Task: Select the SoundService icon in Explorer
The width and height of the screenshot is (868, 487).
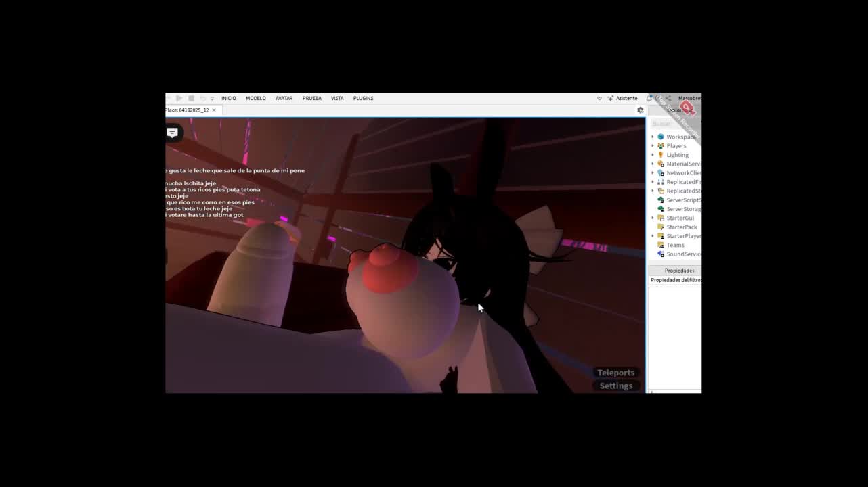Action: pos(661,254)
